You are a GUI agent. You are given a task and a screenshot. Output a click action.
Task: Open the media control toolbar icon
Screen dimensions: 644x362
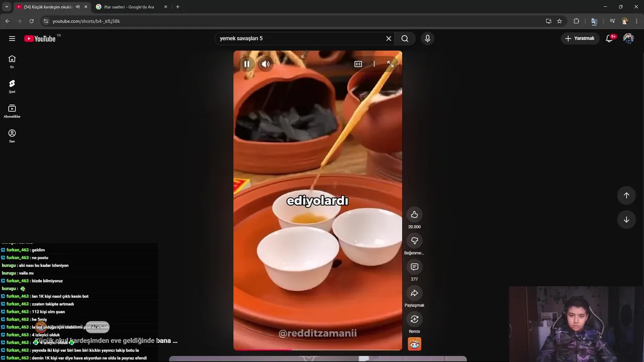click(612, 21)
